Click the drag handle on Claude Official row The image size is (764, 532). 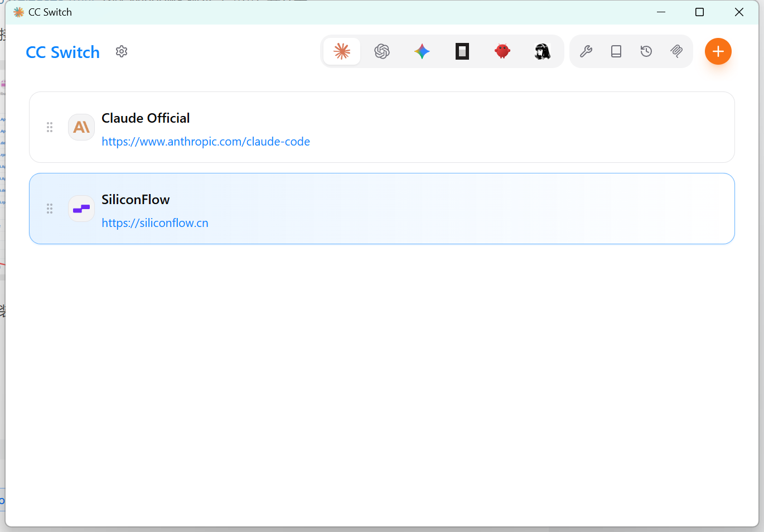pos(50,127)
